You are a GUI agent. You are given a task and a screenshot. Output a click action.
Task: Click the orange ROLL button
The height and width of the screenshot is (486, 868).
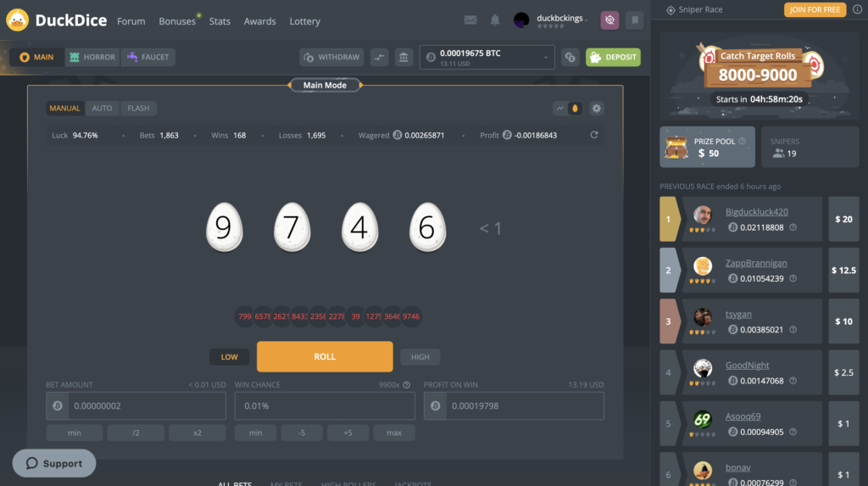tap(325, 356)
